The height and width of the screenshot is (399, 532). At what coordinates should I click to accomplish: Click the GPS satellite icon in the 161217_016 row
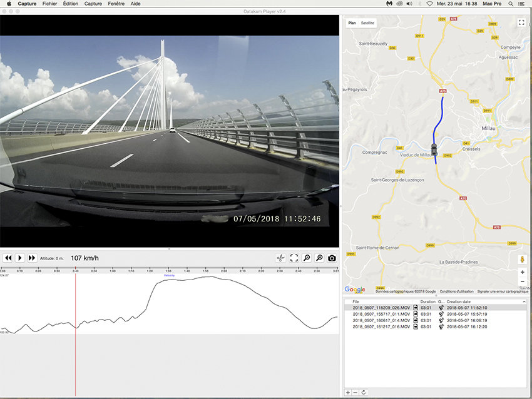[441, 327]
